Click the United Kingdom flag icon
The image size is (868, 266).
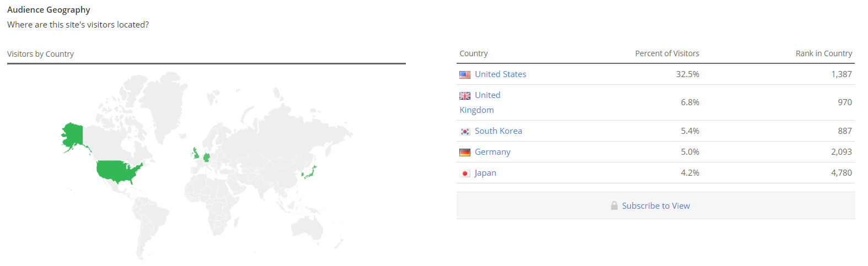465,95
